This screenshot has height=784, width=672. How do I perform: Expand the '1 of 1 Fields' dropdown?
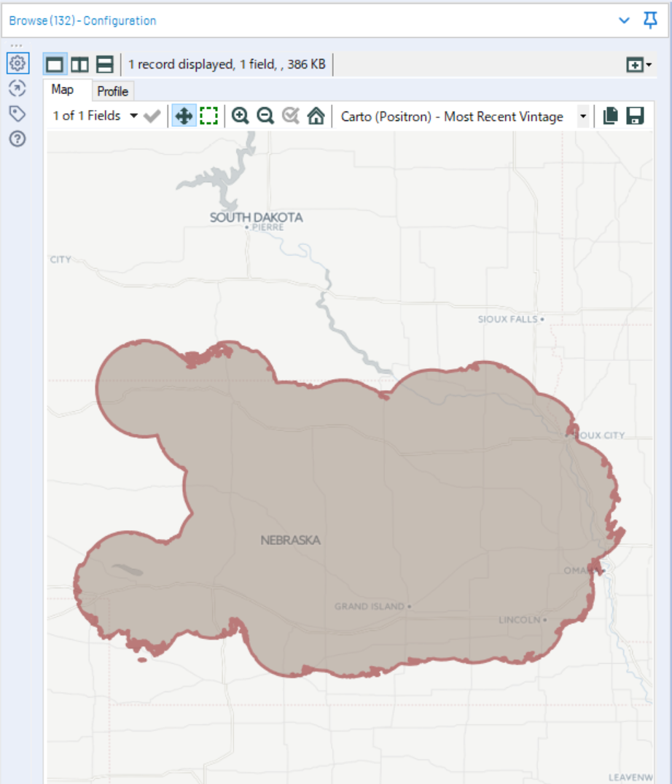coord(133,116)
